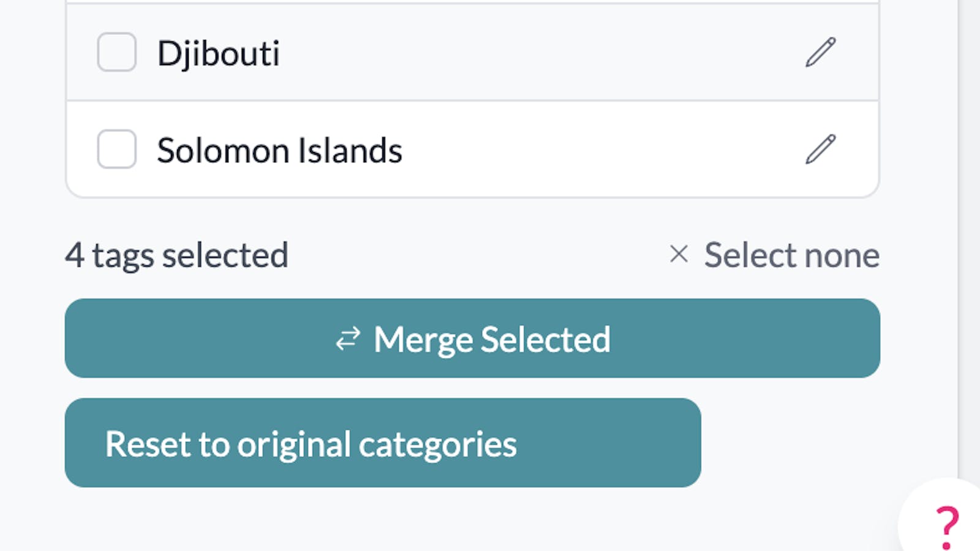Screen dimensions: 980x551
Task: Clear selection using Select none text
Action: pyautogui.click(x=791, y=255)
